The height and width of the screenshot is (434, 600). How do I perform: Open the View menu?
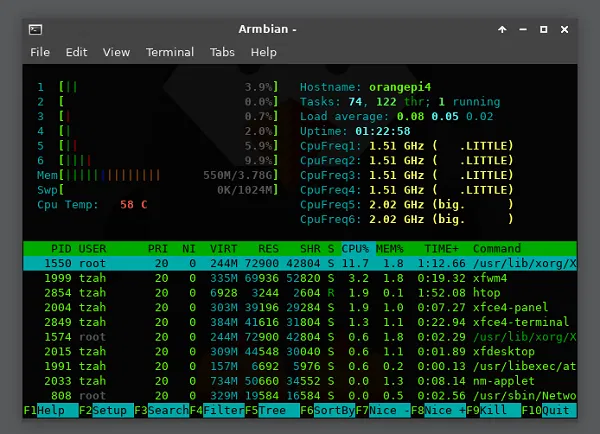(x=116, y=52)
